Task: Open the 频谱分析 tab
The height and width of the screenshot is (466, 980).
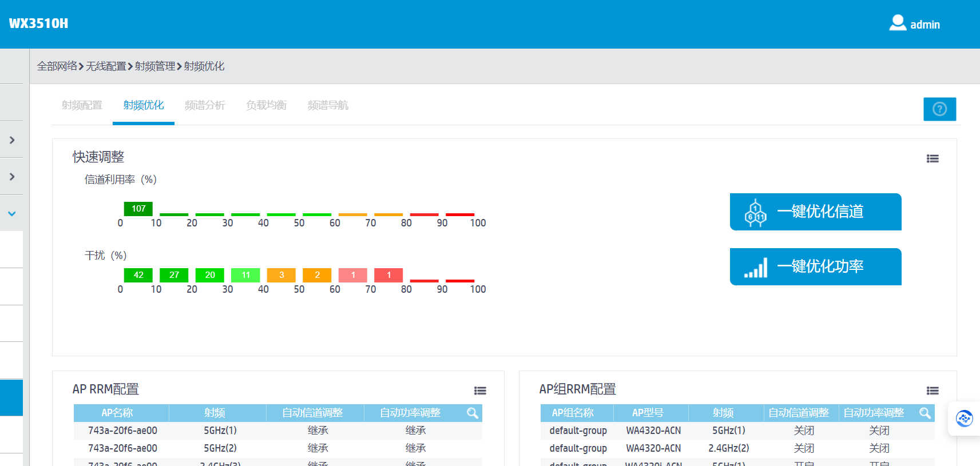Action: [x=205, y=105]
